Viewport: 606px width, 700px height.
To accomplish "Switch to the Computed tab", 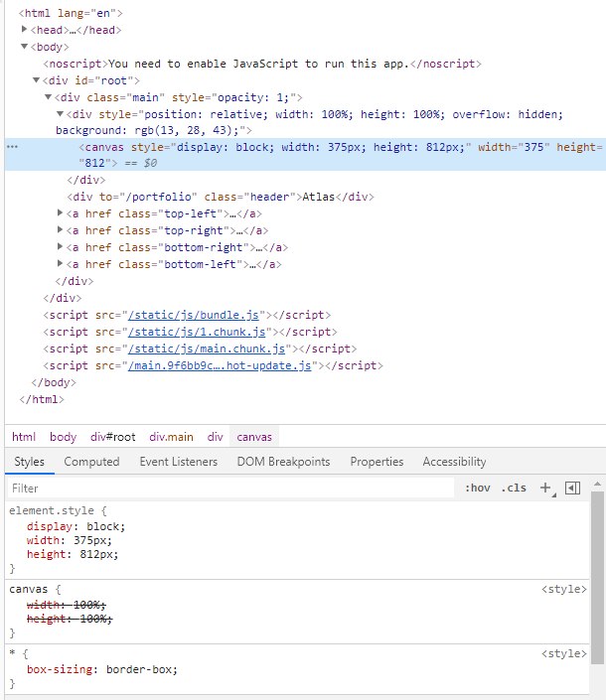I will pyautogui.click(x=91, y=462).
